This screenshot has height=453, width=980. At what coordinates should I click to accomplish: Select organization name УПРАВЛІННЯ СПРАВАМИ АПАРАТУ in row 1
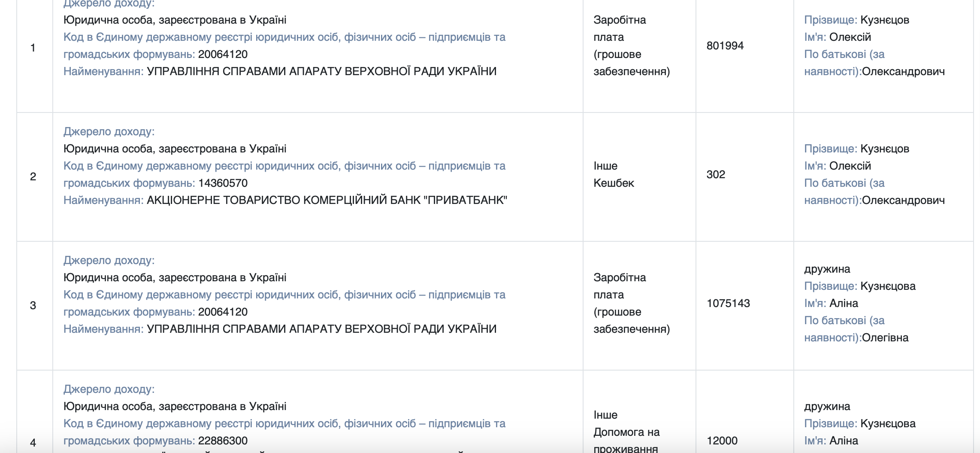point(322,71)
